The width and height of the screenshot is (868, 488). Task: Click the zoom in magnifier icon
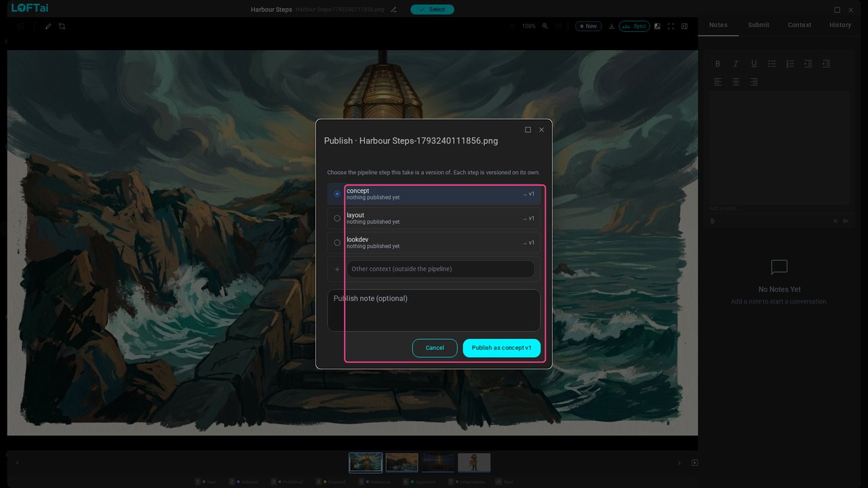pyautogui.click(x=545, y=26)
